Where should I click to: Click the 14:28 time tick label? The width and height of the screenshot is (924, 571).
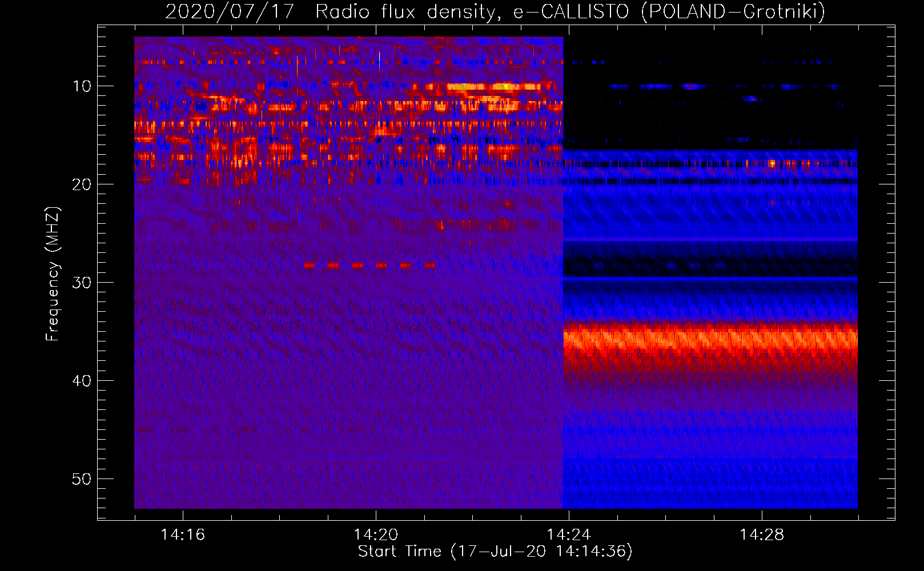pos(762,535)
